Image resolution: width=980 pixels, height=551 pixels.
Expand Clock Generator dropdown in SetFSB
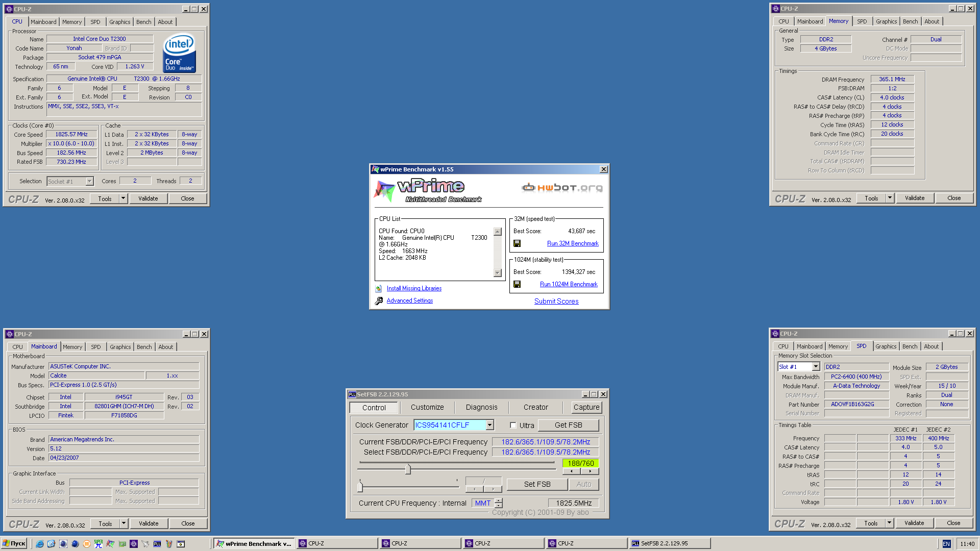click(490, 425)
